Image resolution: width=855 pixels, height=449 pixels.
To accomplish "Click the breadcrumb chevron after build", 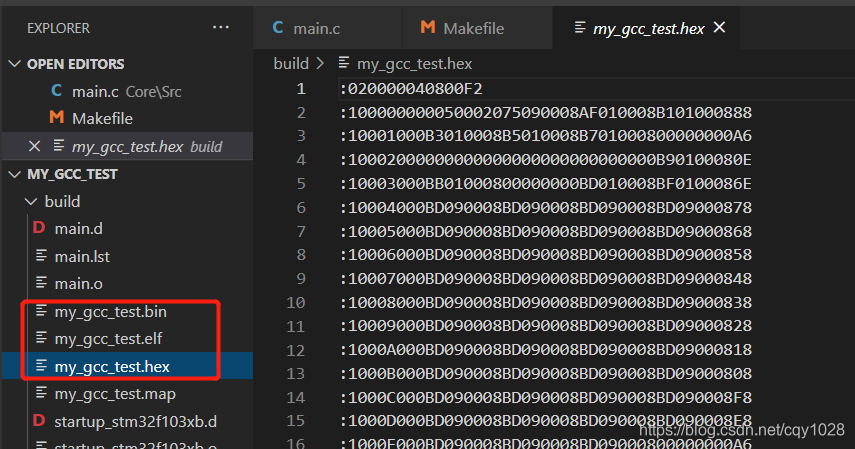I will click(x=320, y=63).
